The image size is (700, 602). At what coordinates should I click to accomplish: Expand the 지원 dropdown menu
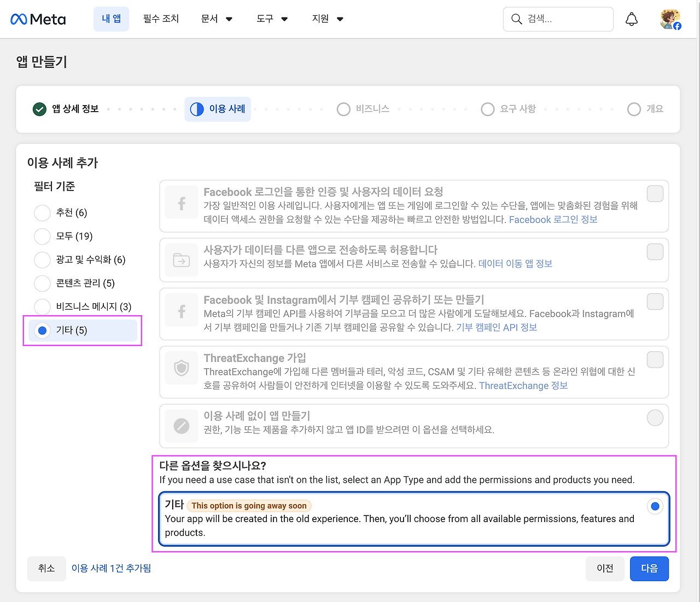click(328, 19)
